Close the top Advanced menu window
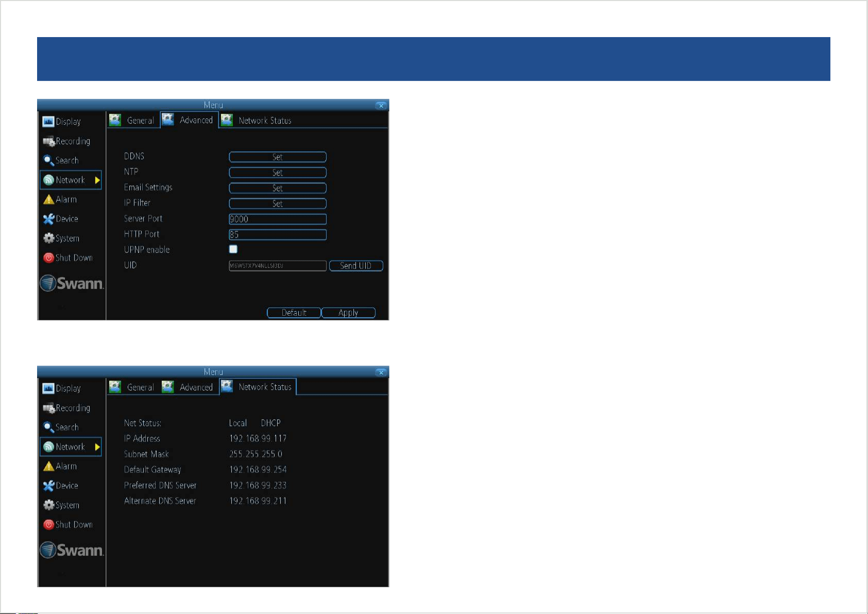This screenshot has height=614, width=868. [381, 106]
